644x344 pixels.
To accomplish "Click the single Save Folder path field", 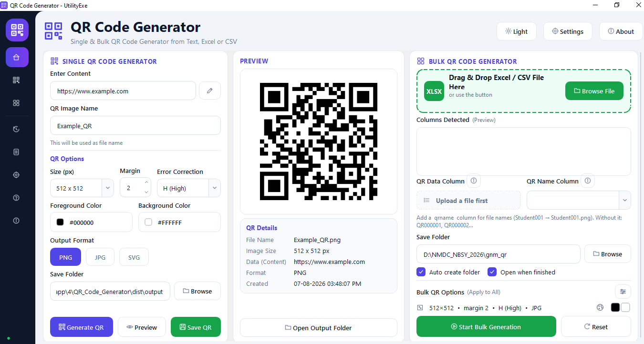I will pyautogui.click(x=110, y=291).
